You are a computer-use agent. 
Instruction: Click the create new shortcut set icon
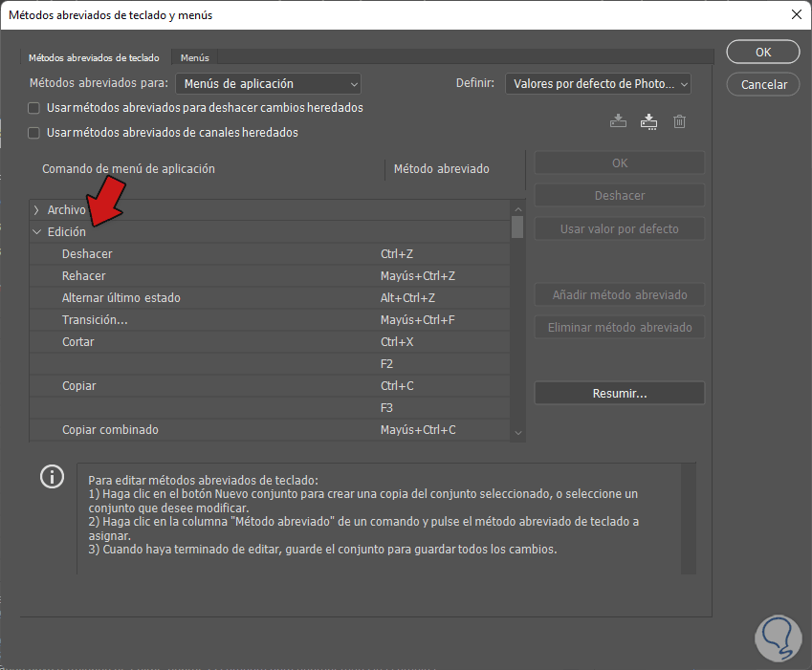coord(648,121)
